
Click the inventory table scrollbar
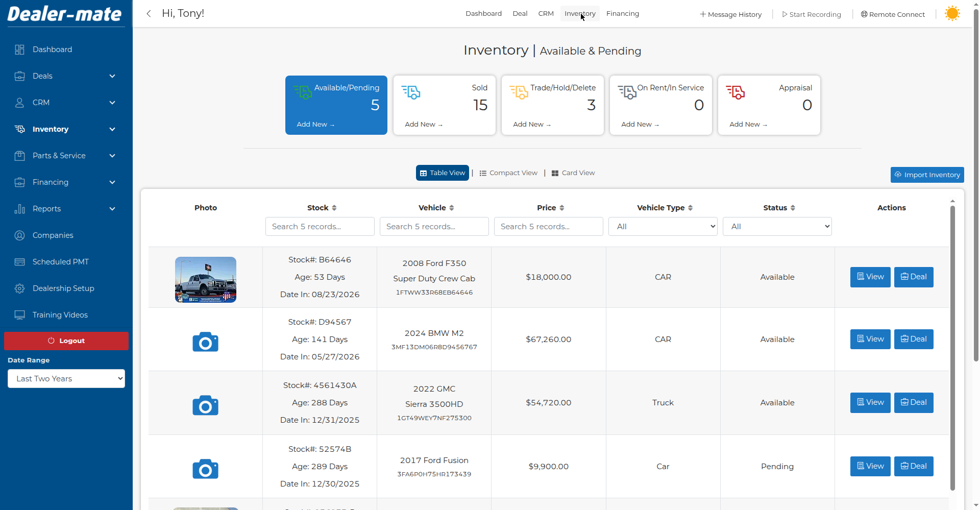tap(952, 347)
